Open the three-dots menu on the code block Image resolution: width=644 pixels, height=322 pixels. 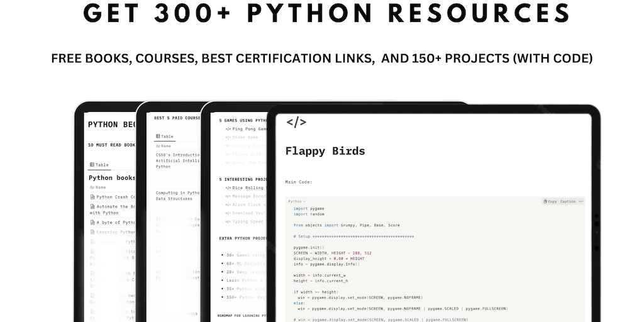[x=580, y=201]
